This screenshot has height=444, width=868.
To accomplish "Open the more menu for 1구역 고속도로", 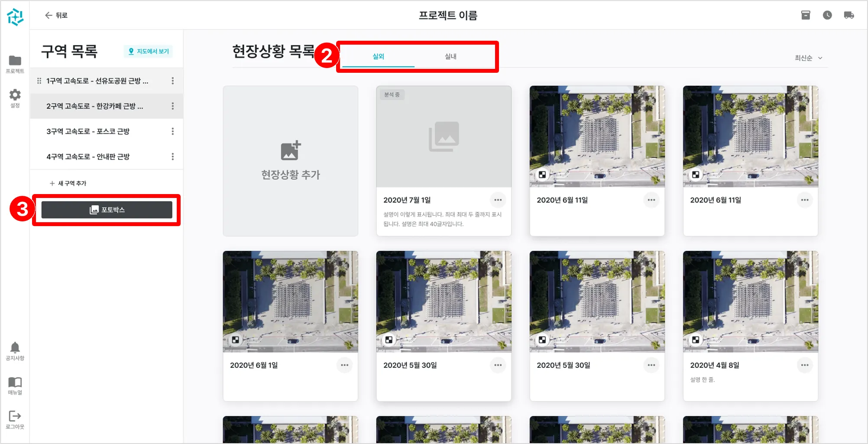I will tap(173, 81).
